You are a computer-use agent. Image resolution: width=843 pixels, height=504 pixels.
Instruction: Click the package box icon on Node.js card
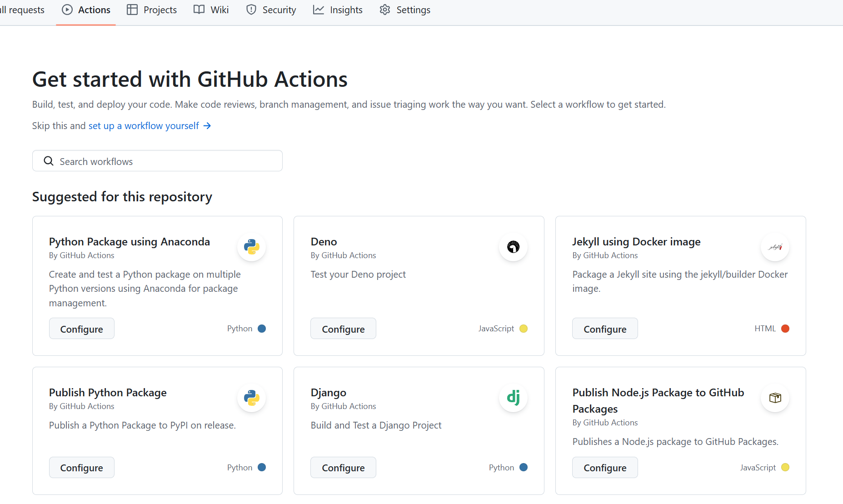[775, 398]
